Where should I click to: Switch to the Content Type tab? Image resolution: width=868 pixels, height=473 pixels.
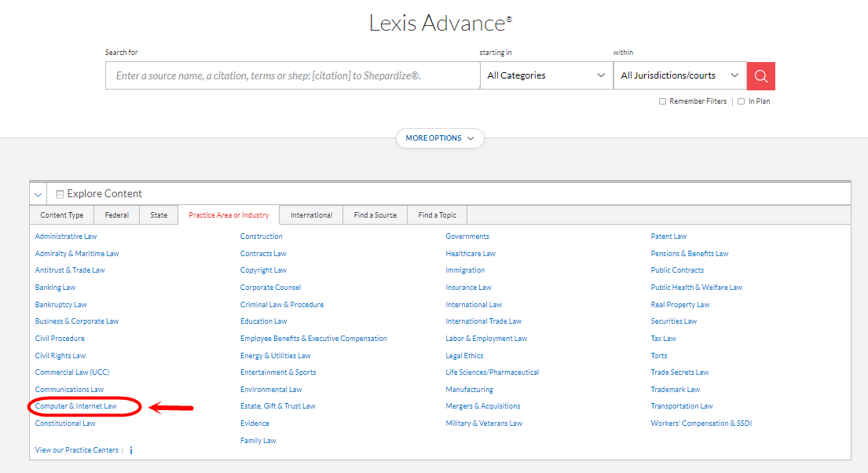coord(62,215)
